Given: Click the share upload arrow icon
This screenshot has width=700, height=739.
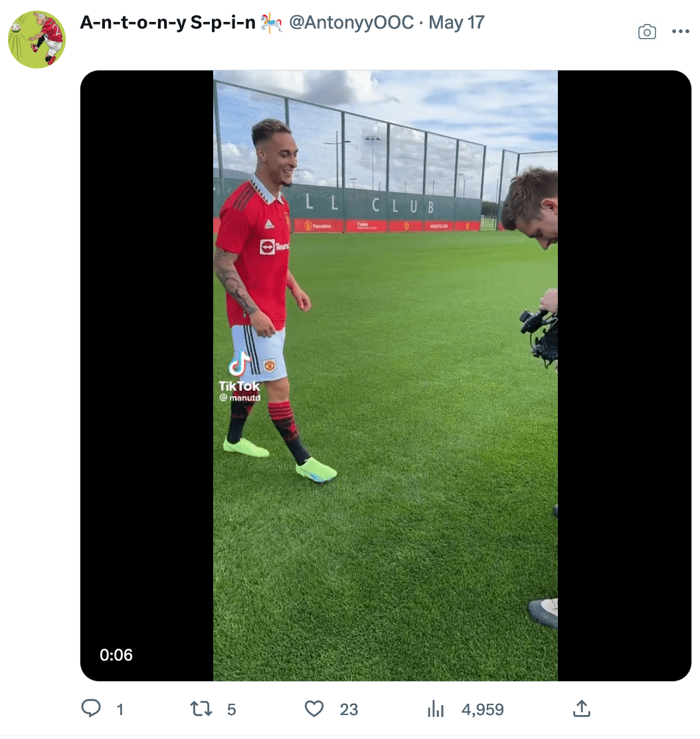Looking at the screenshot, I should 582,709.
